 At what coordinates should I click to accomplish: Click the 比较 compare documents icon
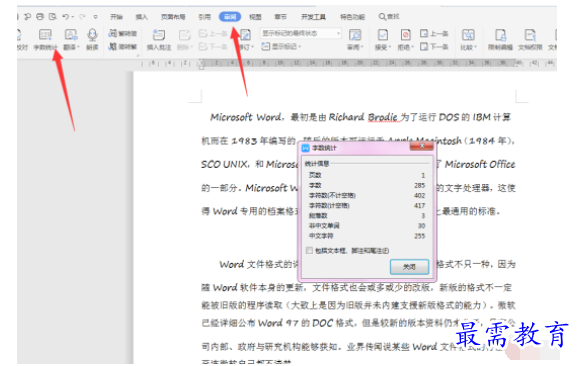point(468,35)
